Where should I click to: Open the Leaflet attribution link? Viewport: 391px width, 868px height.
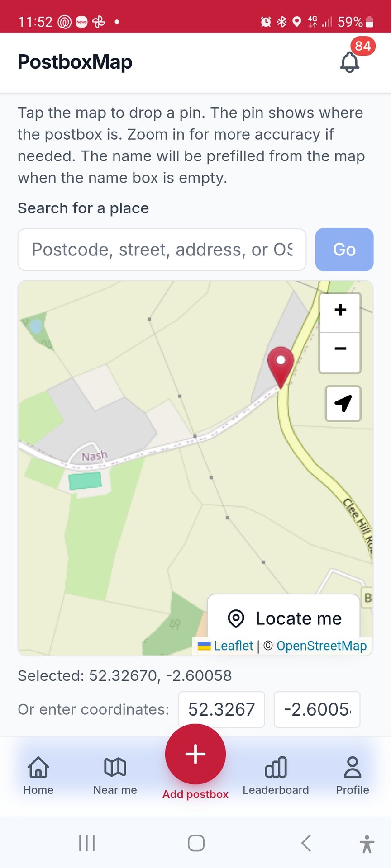tap(233, 646)
